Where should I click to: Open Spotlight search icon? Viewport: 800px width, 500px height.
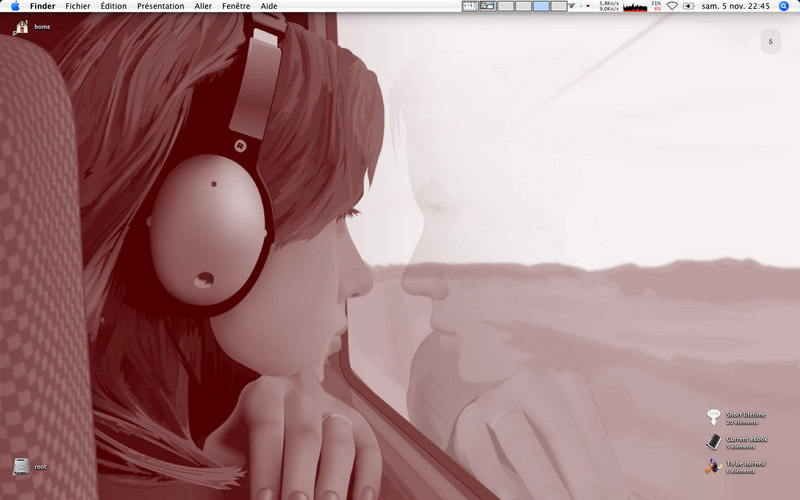click(784, 6)
